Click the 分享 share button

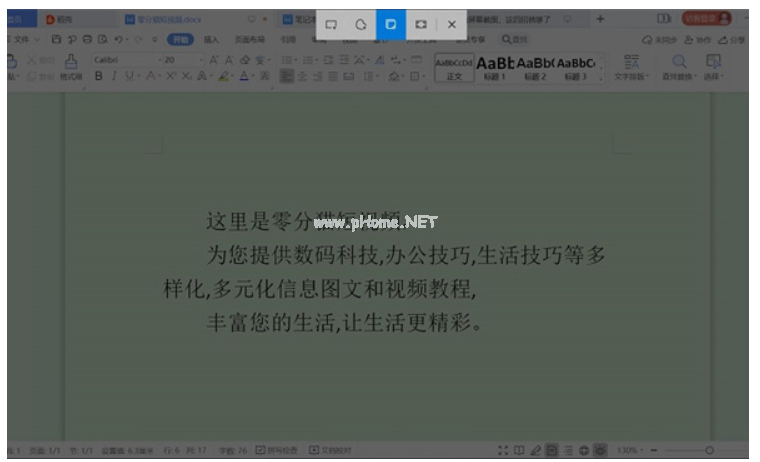click(734, 39)
